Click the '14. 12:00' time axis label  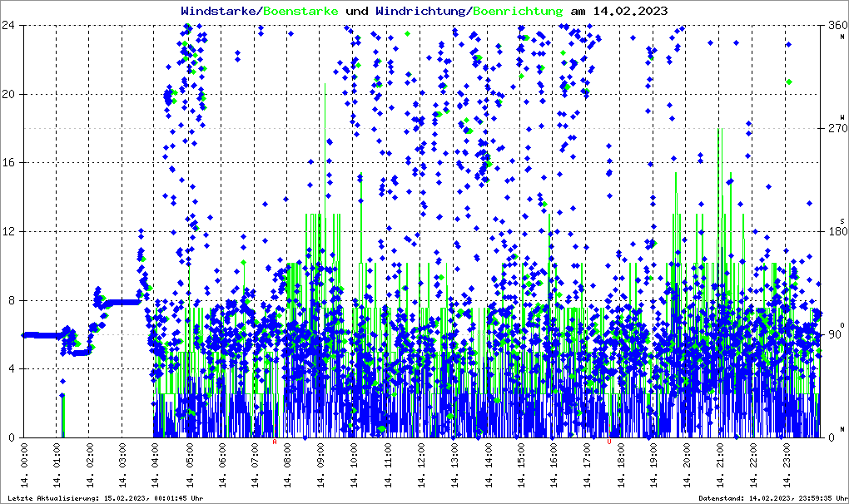coord(422,467)
